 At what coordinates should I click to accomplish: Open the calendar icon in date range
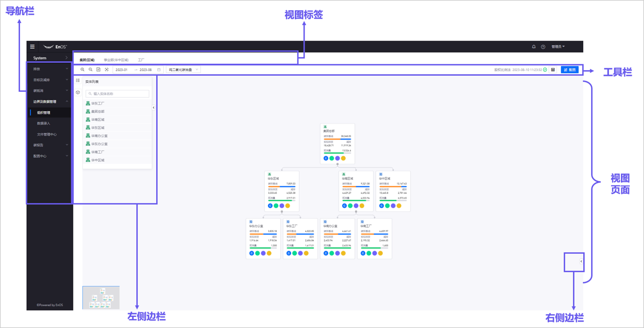[159, 70]
